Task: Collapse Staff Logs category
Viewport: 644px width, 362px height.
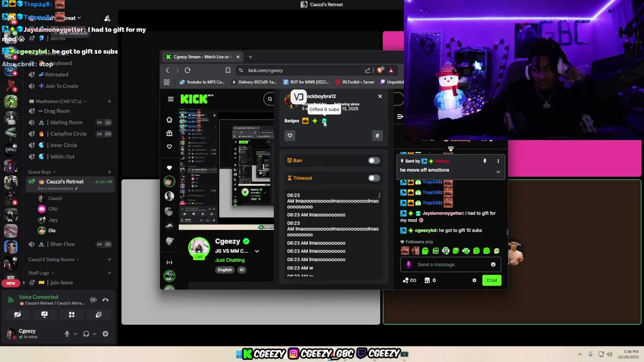Action: (40, 273)
